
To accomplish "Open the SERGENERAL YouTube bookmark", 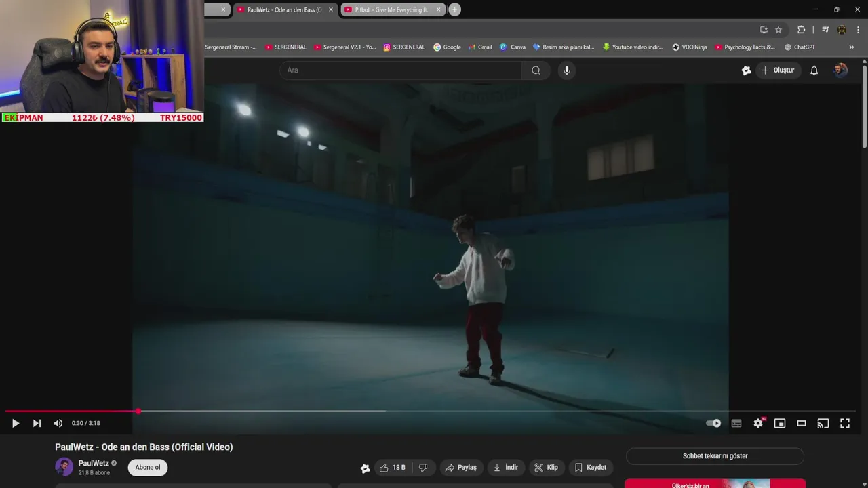I will [285, 47].
